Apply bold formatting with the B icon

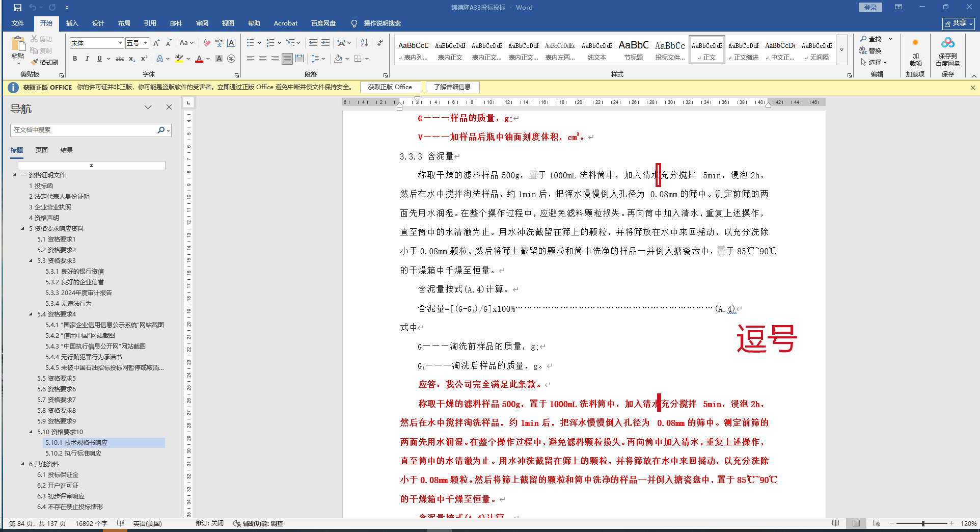pyautogui.click(x=75, y=59)
